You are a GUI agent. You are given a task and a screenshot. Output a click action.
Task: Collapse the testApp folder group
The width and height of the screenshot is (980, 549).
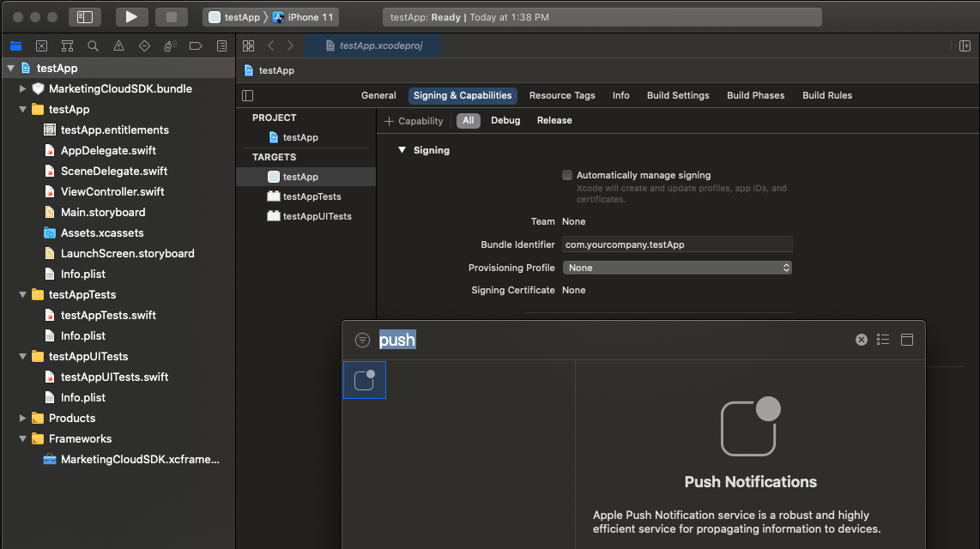22,109
